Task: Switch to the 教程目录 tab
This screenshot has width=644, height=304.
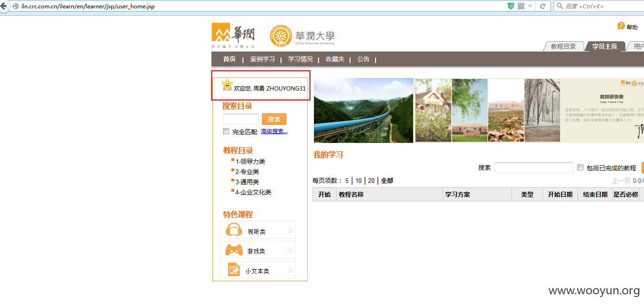Action: tap(563, 46)
